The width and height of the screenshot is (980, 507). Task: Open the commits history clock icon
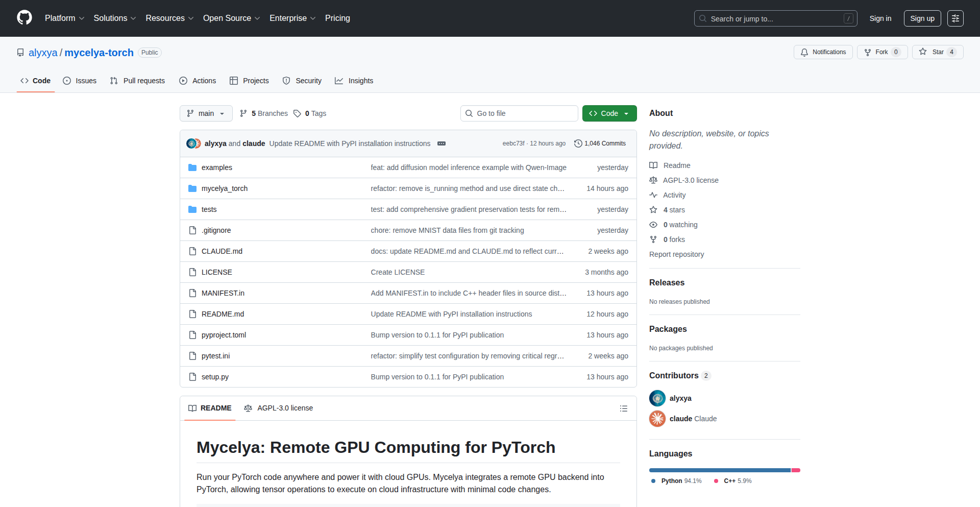coord(578,143)
